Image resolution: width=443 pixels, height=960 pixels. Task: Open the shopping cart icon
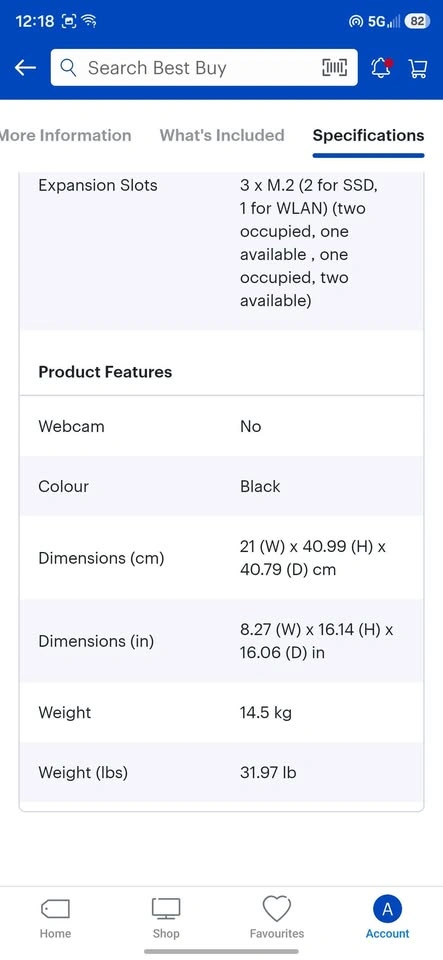(x=418, y=69)
